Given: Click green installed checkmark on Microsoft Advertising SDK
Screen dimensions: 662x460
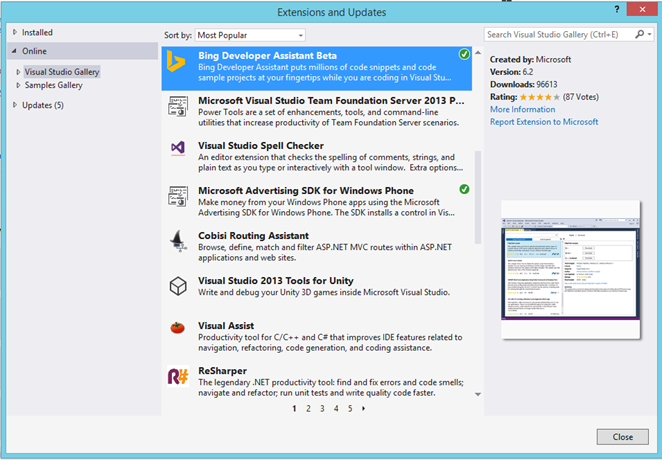Looking at the screenshot, I should [x=464, y=188].
